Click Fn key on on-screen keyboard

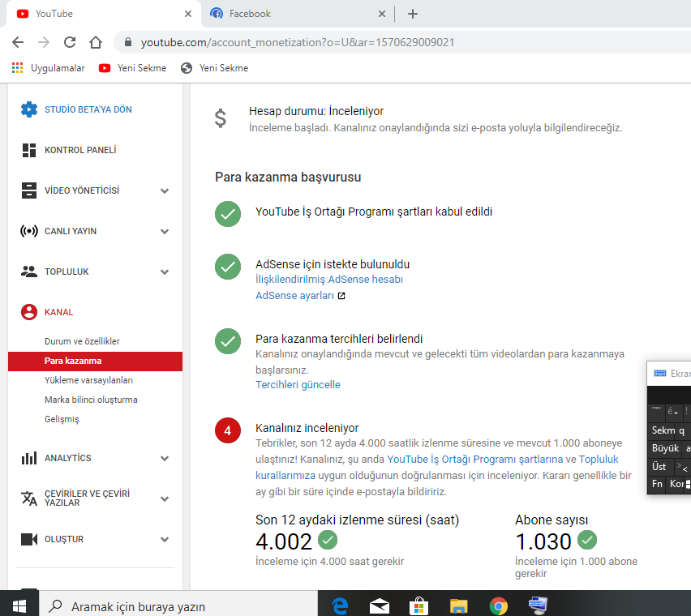(x=657, y=484)
